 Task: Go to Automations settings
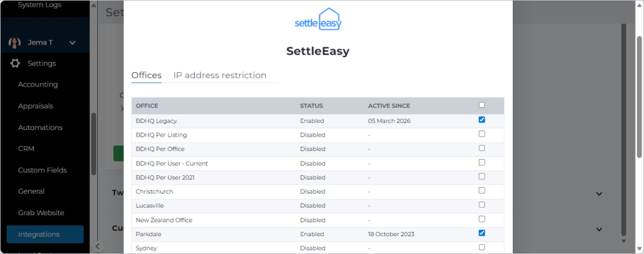coord(41,128)
